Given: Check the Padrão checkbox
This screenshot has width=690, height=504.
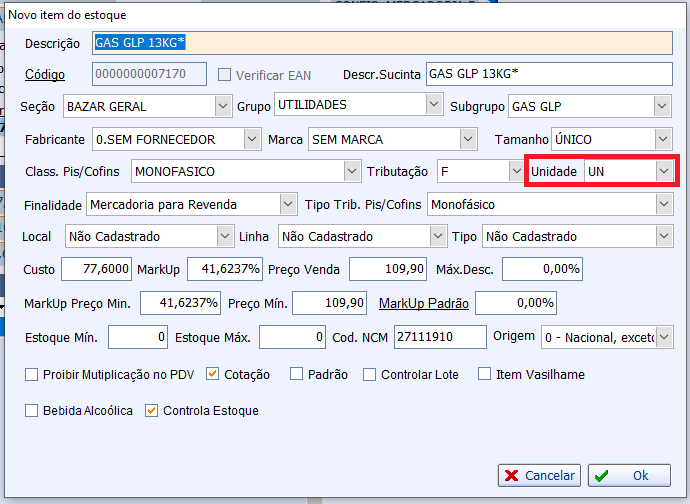Looking at the screenshot, I should [x=296, y=375].
